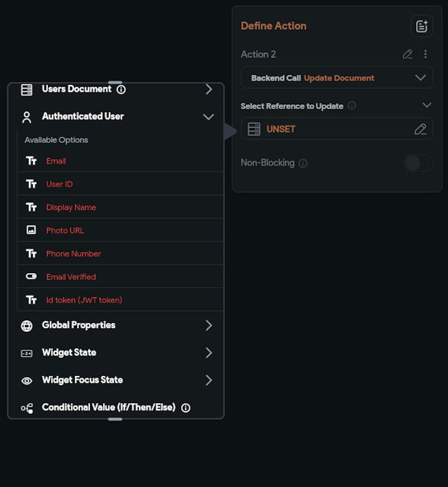Collapse the Authenticated User section
This screenshot has width=448, height=487.
[208, 117]
